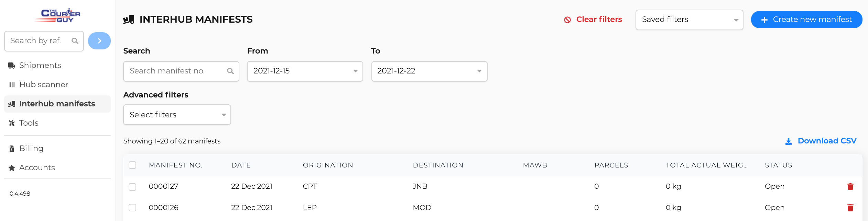Open the To date 2021-12-22 dropdown

[x=430, y=71]
